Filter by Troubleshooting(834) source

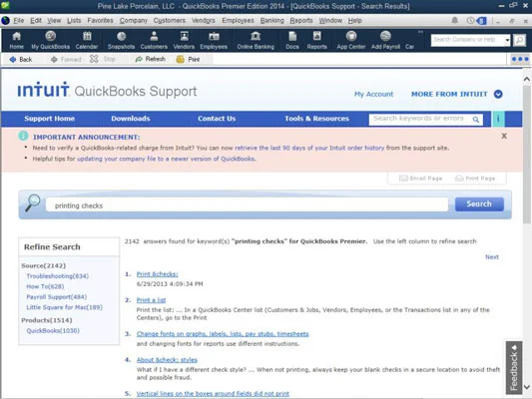[57, 276]
